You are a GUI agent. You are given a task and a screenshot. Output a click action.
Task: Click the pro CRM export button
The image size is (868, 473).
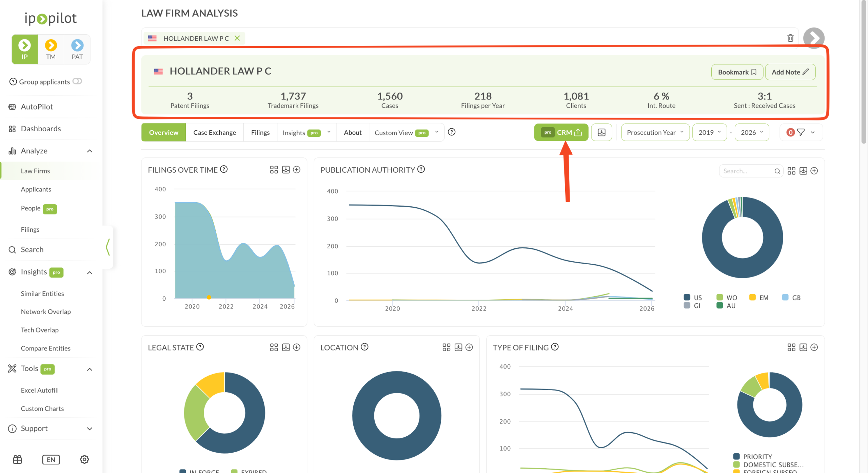[561, 132]
